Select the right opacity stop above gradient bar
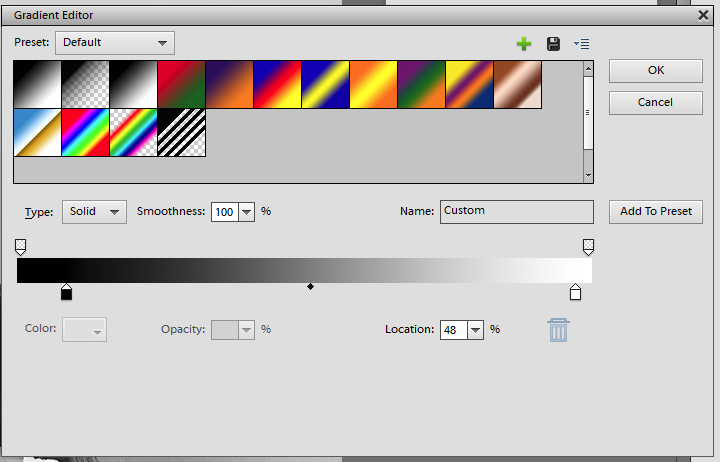 [x=588, y=247]
